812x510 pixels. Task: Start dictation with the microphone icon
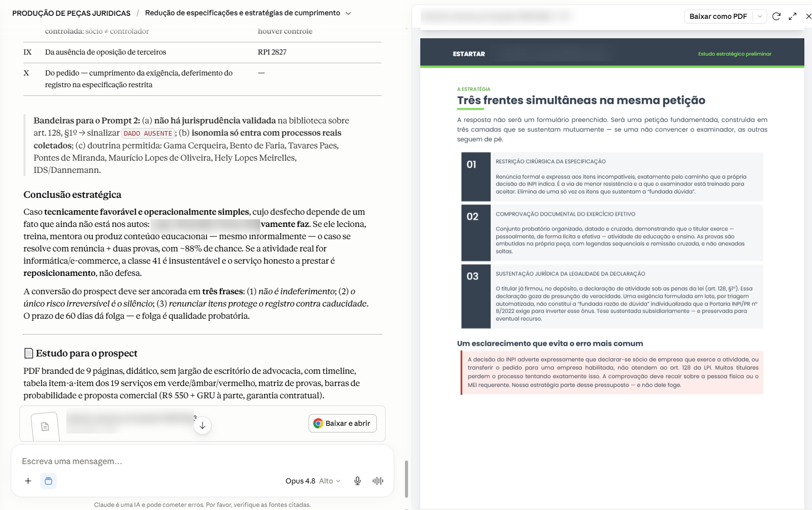point(358,481)
